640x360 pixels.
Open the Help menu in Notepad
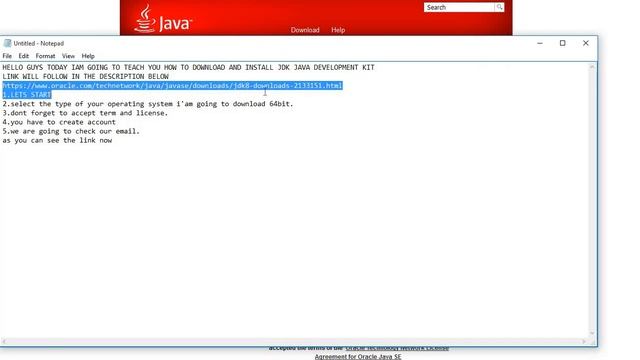coord(88,56)
